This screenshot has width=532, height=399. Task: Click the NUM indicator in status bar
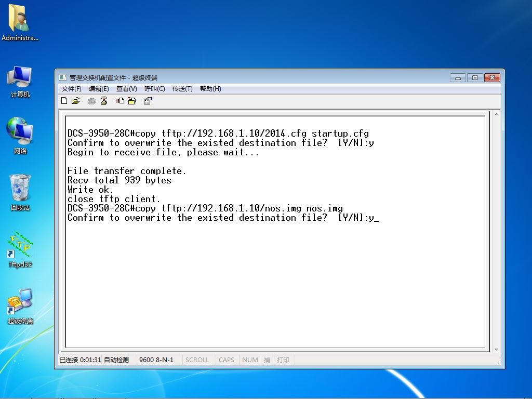(x=250, y=360)
